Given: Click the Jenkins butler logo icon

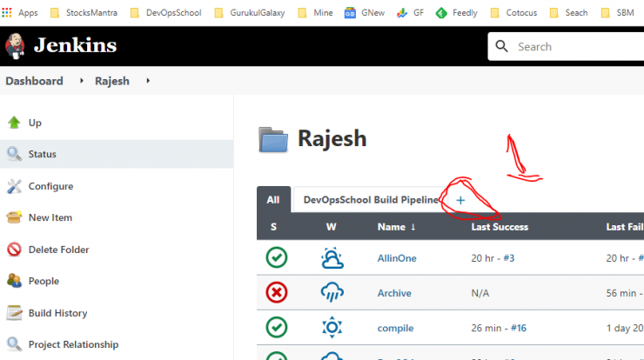Looking at the screenshot, I should (x=15, y=46).
